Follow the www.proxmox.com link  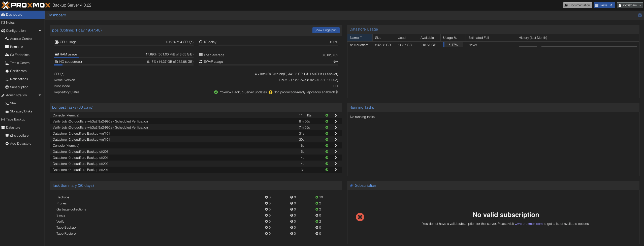tap(528, 224)
